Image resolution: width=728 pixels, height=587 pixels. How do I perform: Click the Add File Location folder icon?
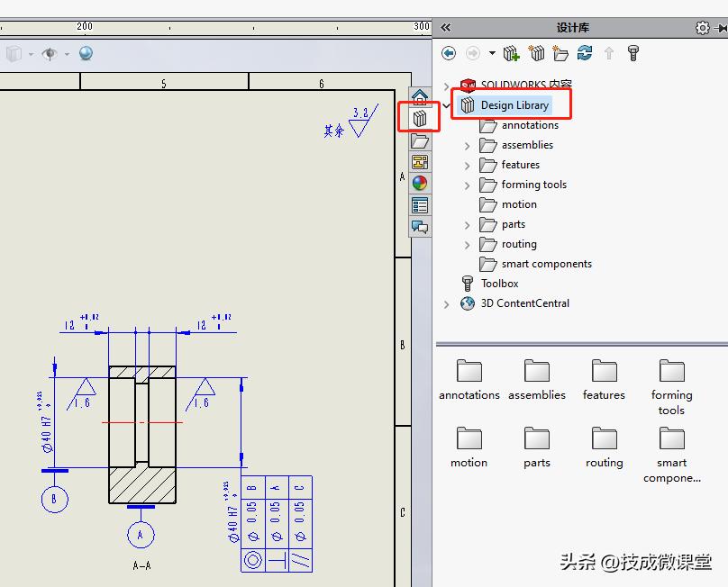point(560,53)
